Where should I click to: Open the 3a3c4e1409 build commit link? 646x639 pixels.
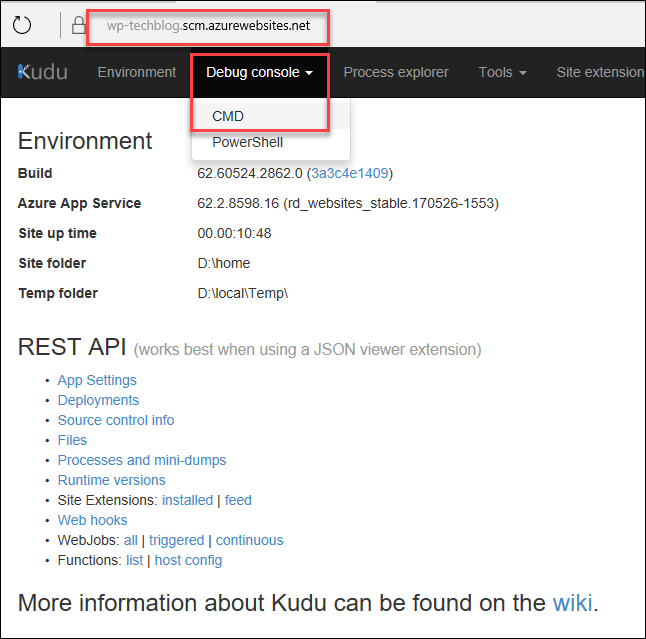(349, 173)
